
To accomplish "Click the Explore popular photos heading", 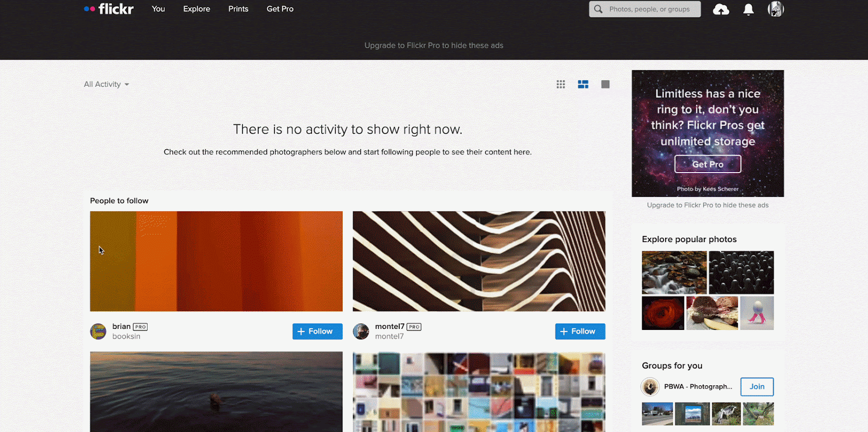I will click(689, 239).
